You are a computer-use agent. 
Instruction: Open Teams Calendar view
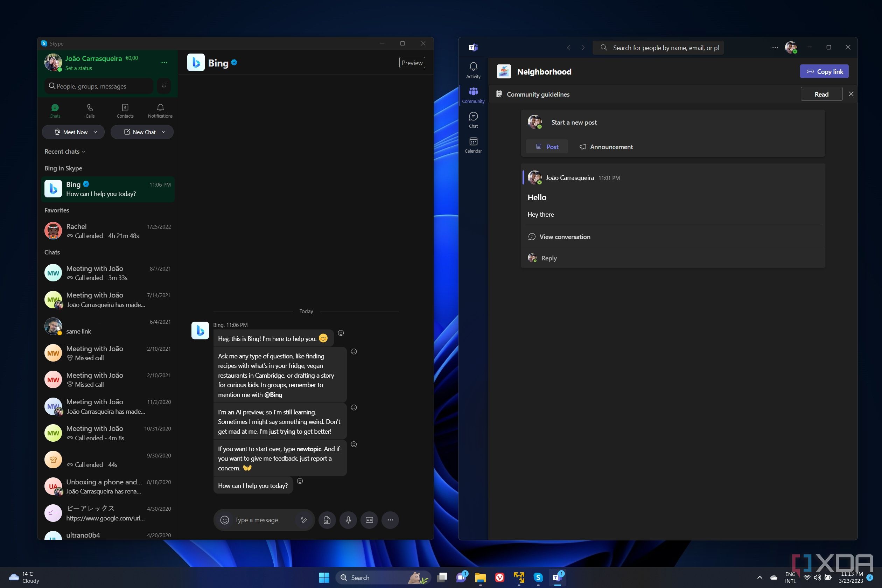(x=473, y=144)
